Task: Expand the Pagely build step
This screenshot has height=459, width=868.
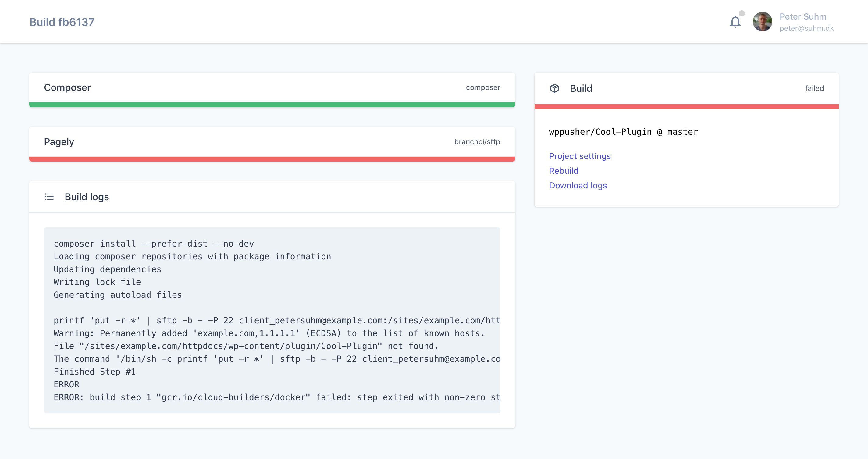Action: [x=272, y=142]
